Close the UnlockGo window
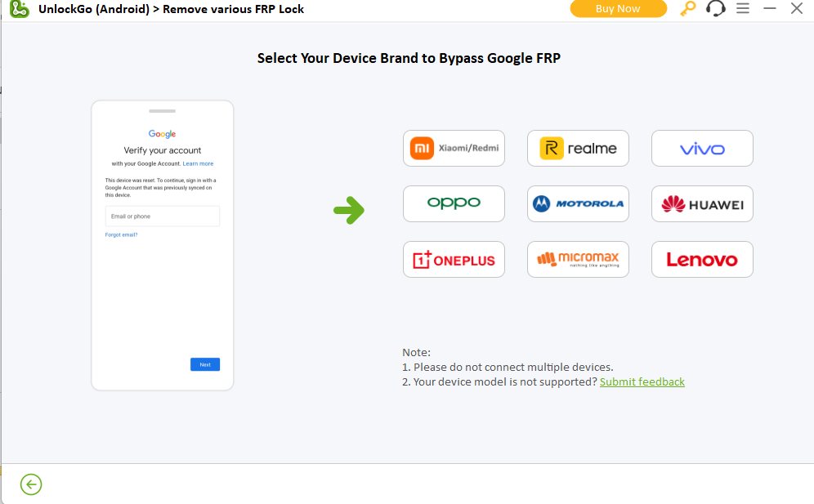814x504 pixels. click(x=797, y=9)
